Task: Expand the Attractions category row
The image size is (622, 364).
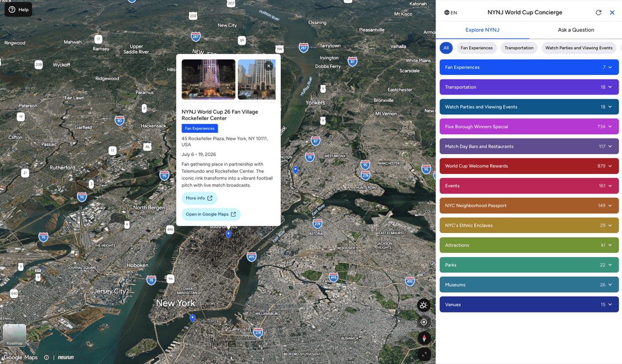Action: (529, 245)
